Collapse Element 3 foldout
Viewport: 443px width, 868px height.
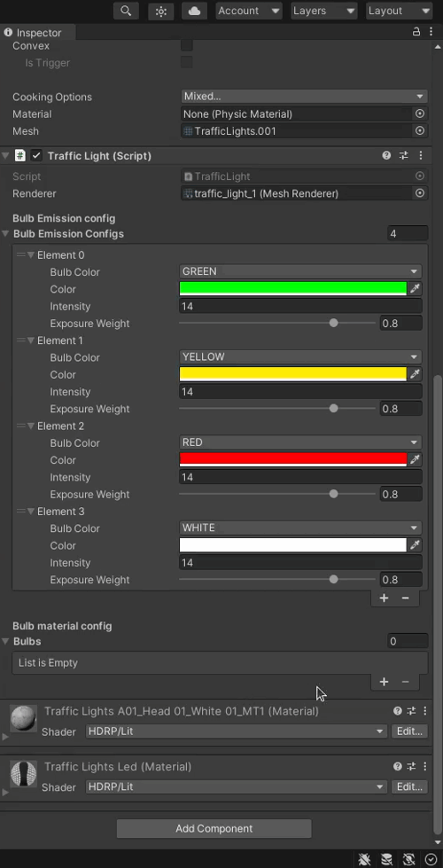pyautogui.click(x=31, y=512)
